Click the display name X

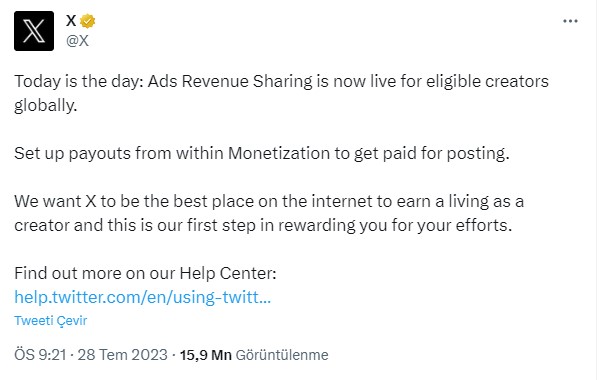click(x=71, y=20)
